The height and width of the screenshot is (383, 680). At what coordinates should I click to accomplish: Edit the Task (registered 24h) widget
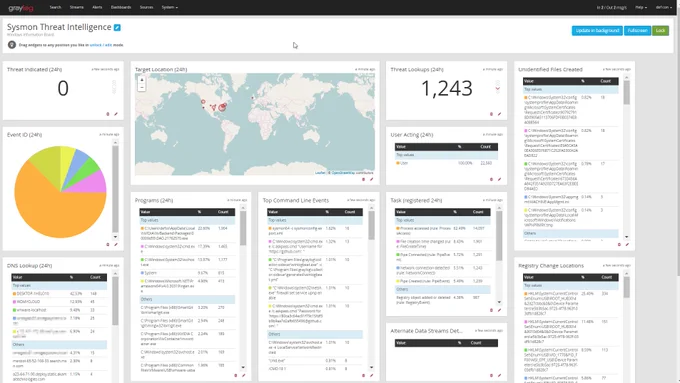click(x=499, y=310)
